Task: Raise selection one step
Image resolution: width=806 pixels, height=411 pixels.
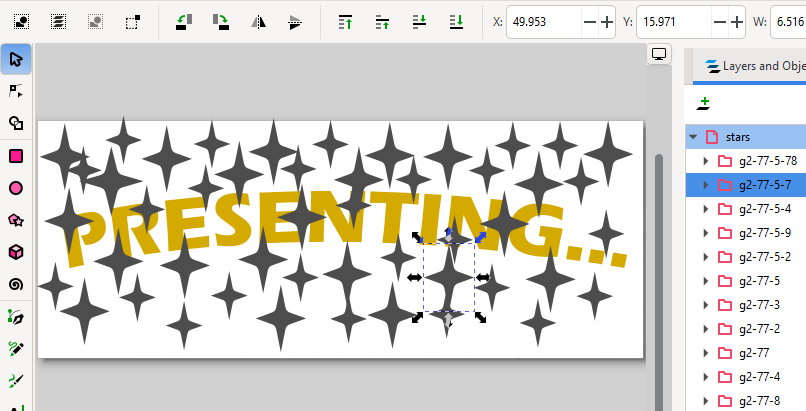Action: pyautogui.click(x=382, y=22)
